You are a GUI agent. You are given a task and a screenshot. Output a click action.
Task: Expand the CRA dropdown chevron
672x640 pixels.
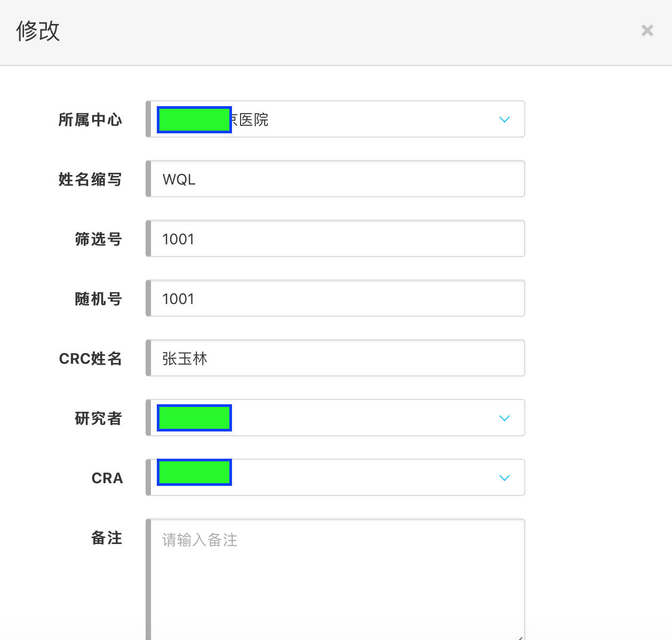[x=504, y=478]
